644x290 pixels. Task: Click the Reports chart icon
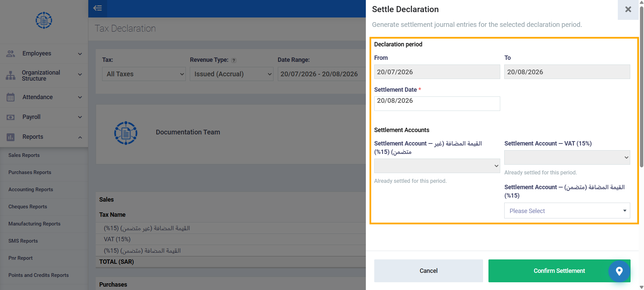11,137
